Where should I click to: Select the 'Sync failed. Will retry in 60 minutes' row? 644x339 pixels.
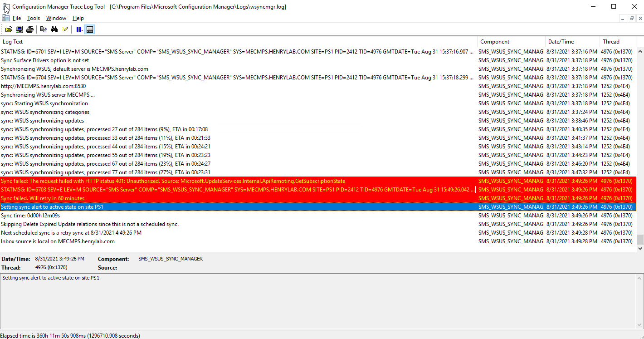pos(227,198)
